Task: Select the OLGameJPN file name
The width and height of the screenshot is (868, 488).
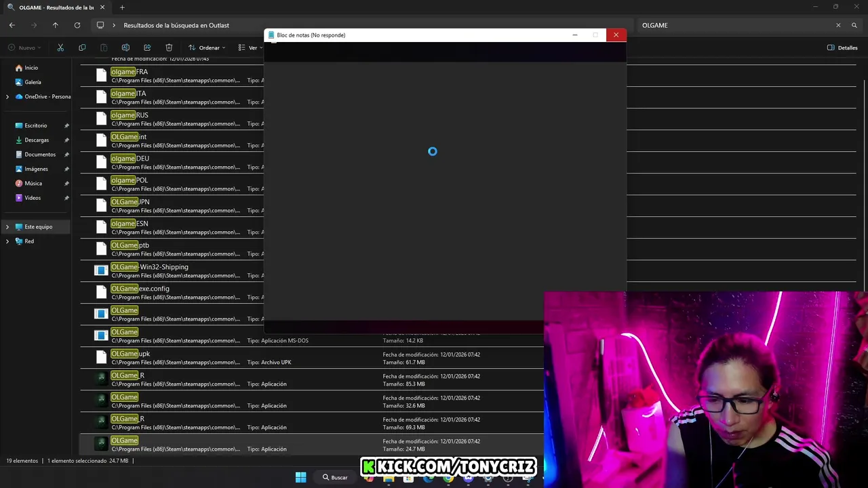Action: [x=130, y=202]
